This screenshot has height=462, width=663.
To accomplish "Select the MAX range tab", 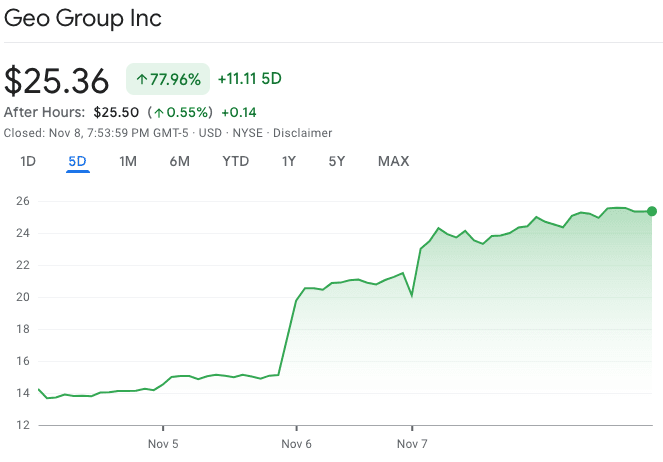I will point(393,161).
